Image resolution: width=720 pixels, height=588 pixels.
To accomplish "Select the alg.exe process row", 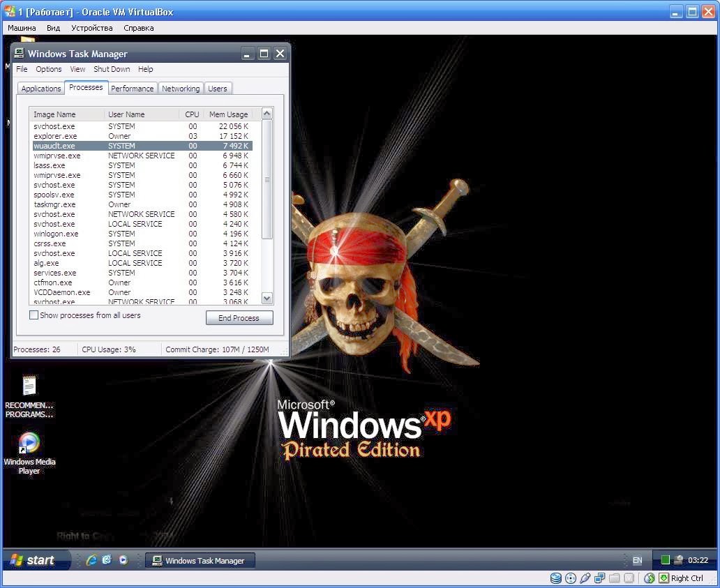I will click(x=142, y=263).
